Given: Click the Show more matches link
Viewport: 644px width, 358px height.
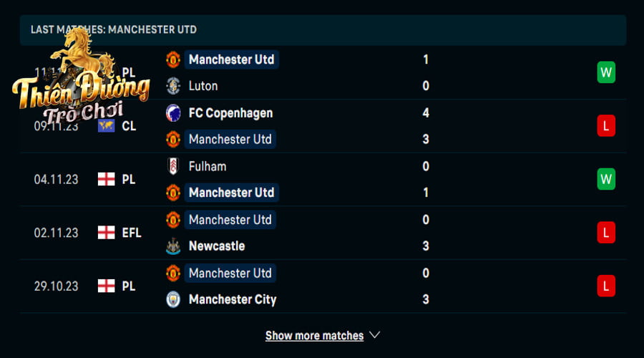Looking at the screenshot, I should [314, 336].
